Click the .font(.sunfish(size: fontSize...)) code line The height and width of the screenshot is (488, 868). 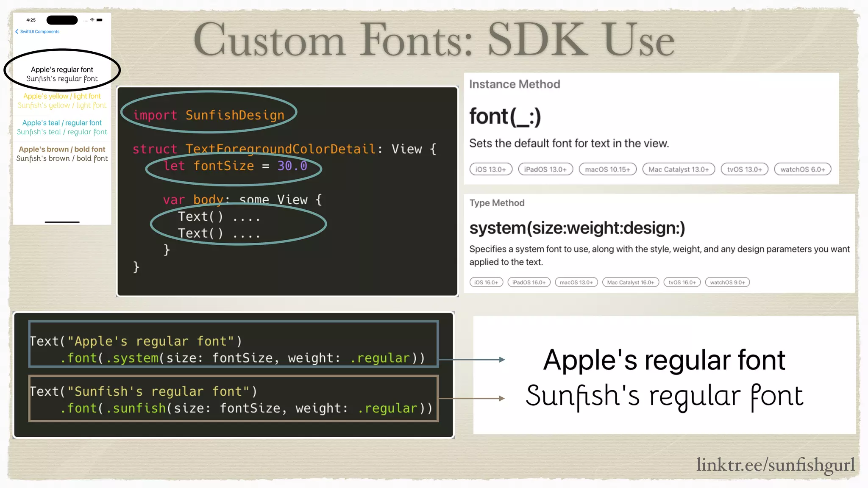(x=246, y=408)
